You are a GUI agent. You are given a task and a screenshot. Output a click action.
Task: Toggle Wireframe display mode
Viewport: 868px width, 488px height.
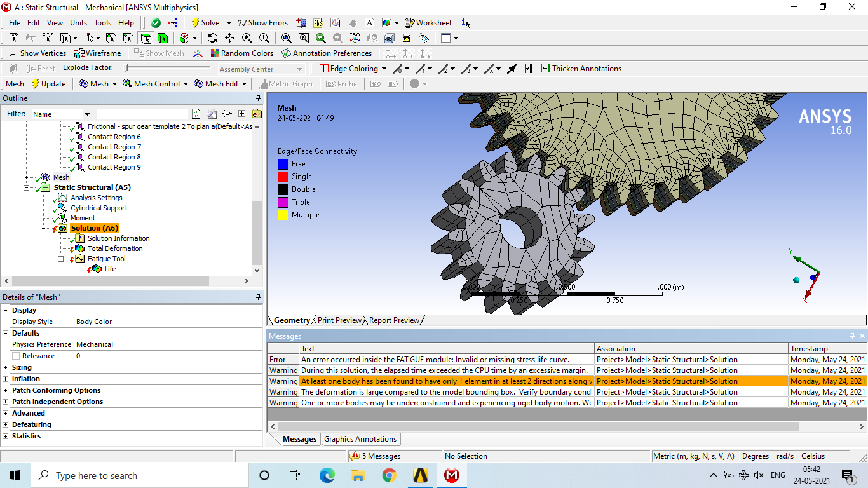(x=98, y=53)
